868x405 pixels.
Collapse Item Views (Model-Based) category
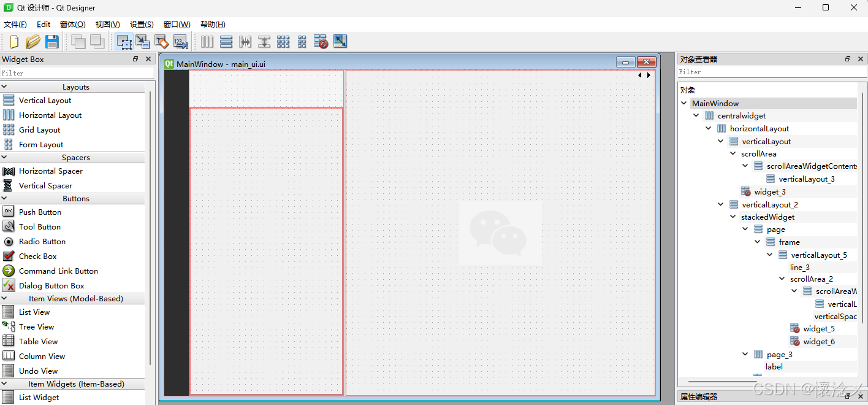click(x=4, y=299)
